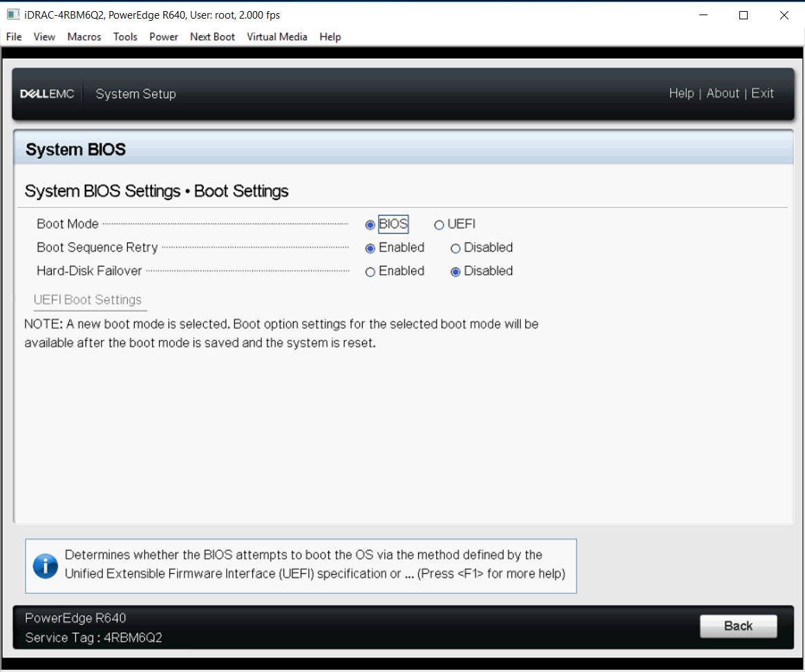This screenshot has width=805, height=672.
Task: Open the Help link in System Setup header
Action: 681,93
